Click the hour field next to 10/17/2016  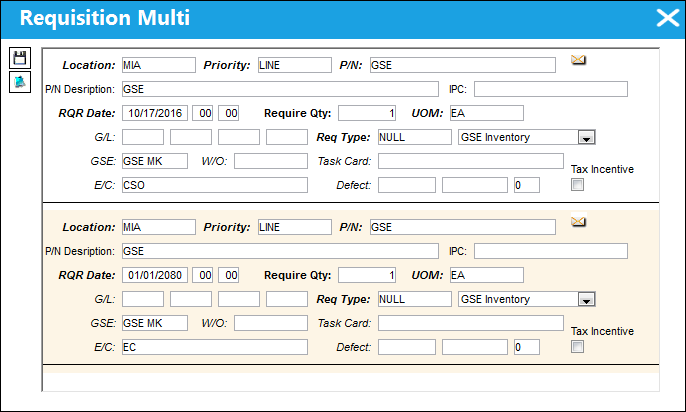[x=203, y=113]
